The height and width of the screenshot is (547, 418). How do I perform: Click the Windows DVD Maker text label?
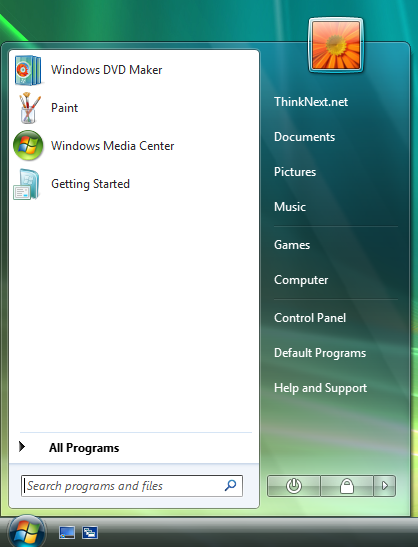(106, 70)
